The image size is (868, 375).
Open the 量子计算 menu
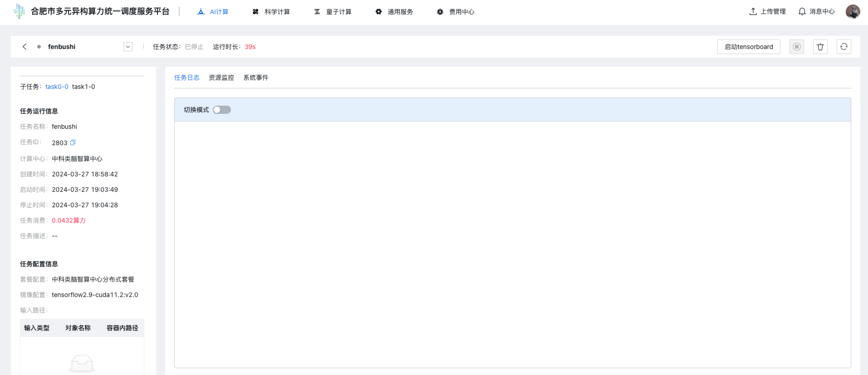click(x=333, y=12)
